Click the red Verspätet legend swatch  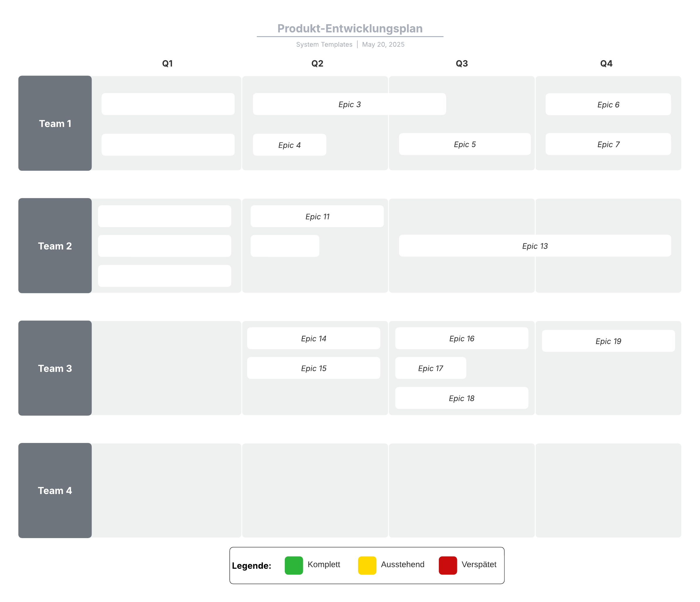coord(448,565)
